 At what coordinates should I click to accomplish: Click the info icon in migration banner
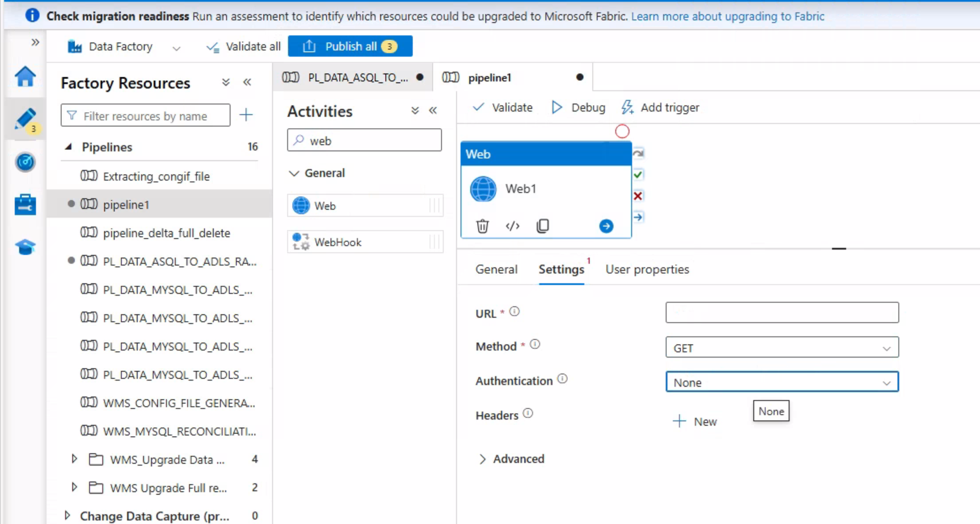[32, 15]
